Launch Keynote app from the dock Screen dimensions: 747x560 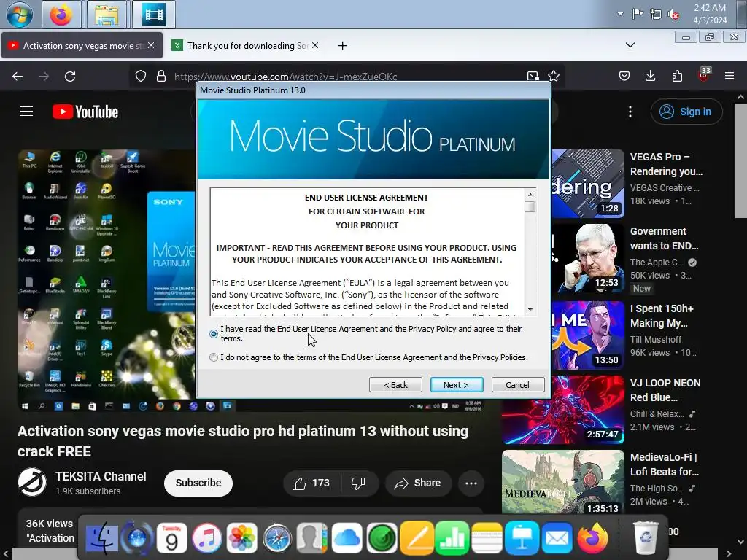click(x=522, y=538)
